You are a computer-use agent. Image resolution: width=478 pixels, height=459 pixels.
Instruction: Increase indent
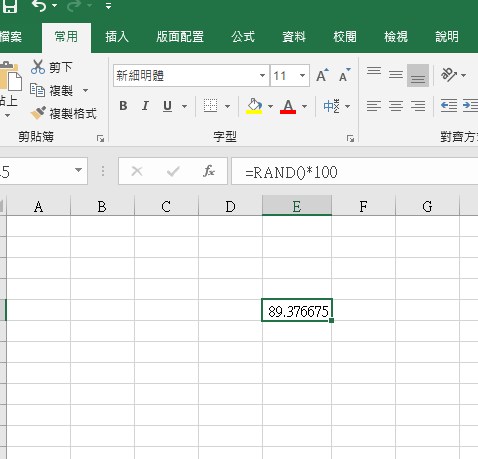coord(470,106)
